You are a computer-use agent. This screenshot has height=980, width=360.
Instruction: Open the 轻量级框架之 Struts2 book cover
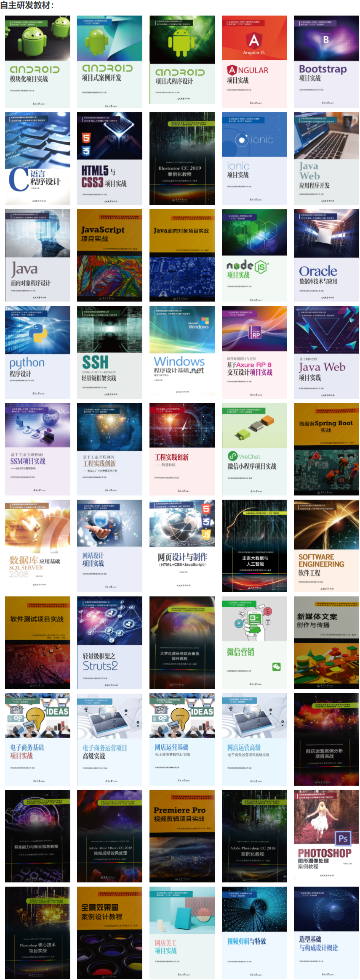109,643
